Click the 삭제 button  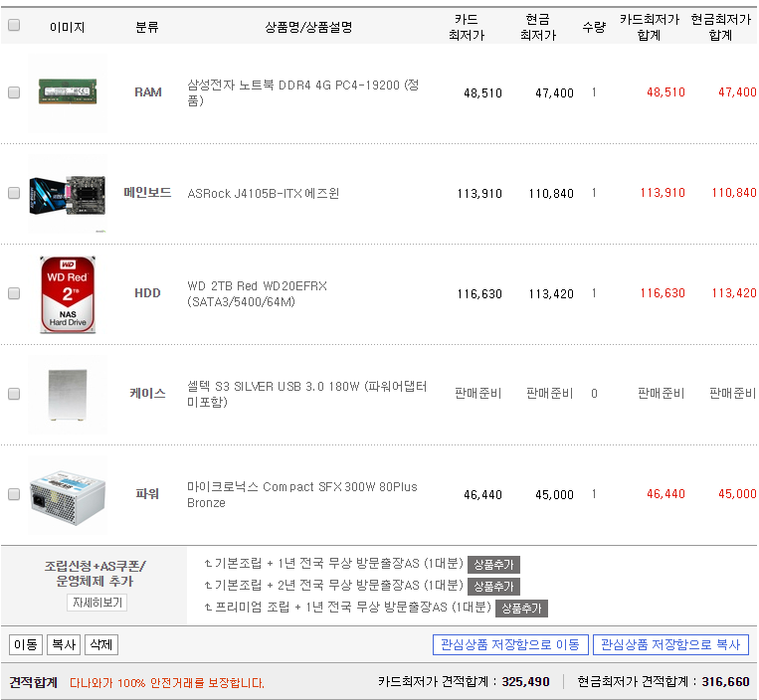[x=101, y=645]
